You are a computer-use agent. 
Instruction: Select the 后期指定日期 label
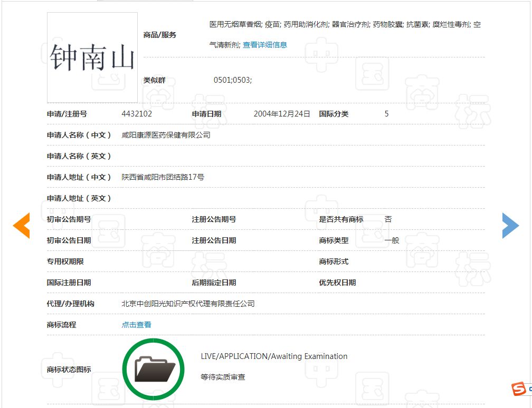point(214,283)
